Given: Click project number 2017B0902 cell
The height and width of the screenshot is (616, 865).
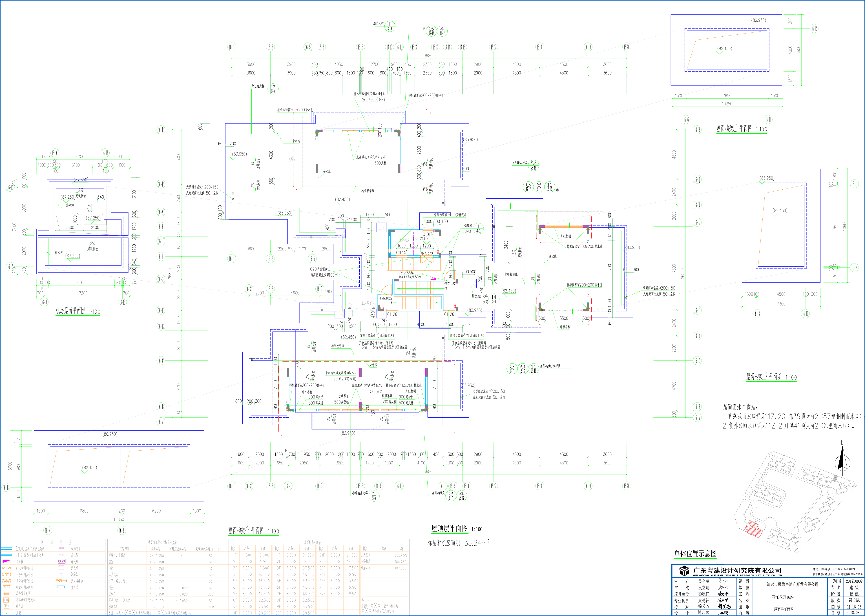Looking at the screenshot, I should pyautogui.click(x=854, y=581).
